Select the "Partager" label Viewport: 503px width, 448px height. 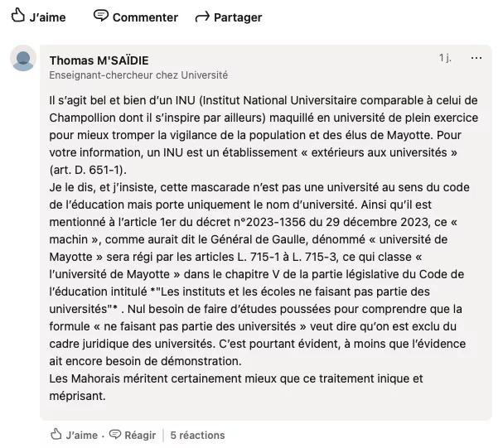(x=239, y=17)
